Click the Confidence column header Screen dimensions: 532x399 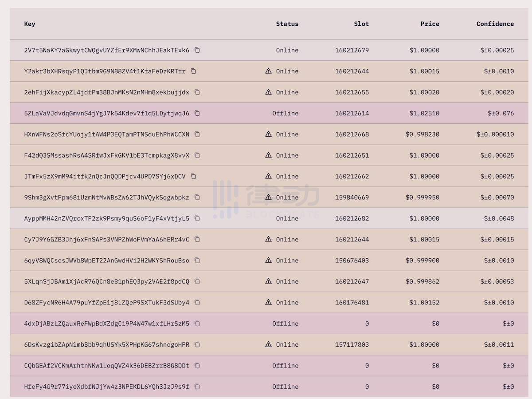coord(495,24)
